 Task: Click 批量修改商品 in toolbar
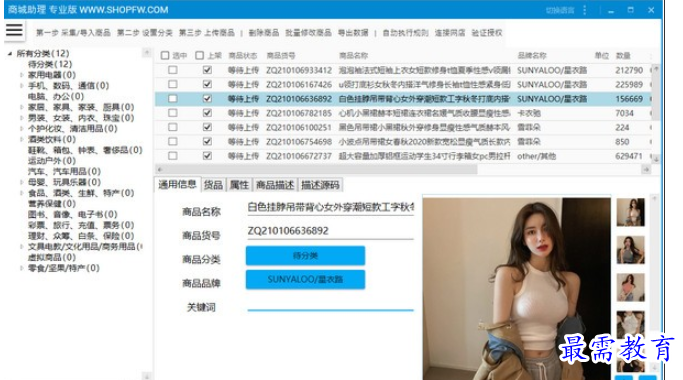pyautogui.click(x=308, y=33)
